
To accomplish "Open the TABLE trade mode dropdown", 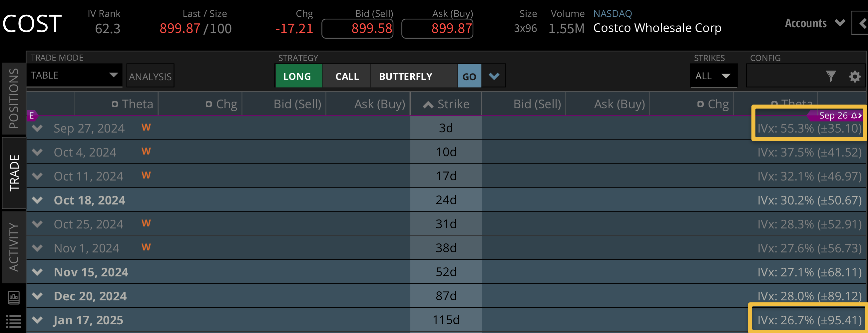I will tap(74, 76).
